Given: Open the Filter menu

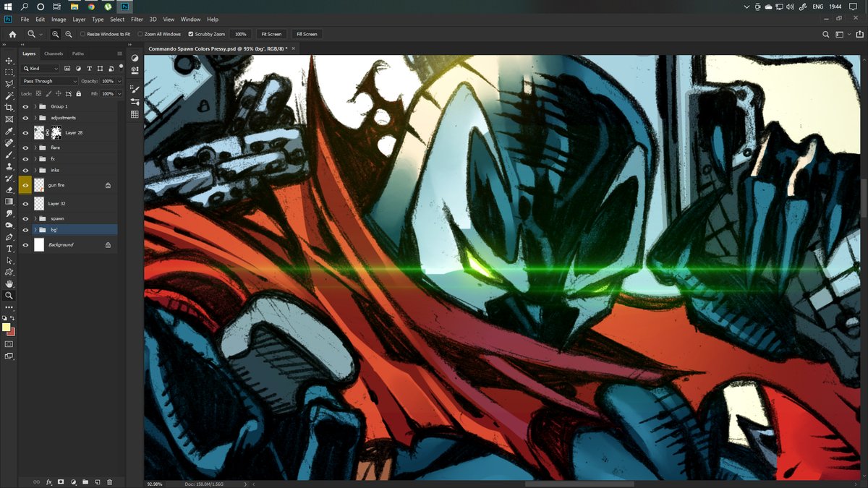Looking at the screenshot, I should click(137, 20).
